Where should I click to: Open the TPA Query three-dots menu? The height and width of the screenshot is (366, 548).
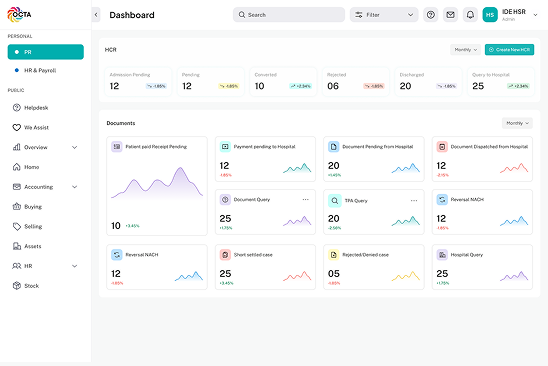[x=414, y=201]
